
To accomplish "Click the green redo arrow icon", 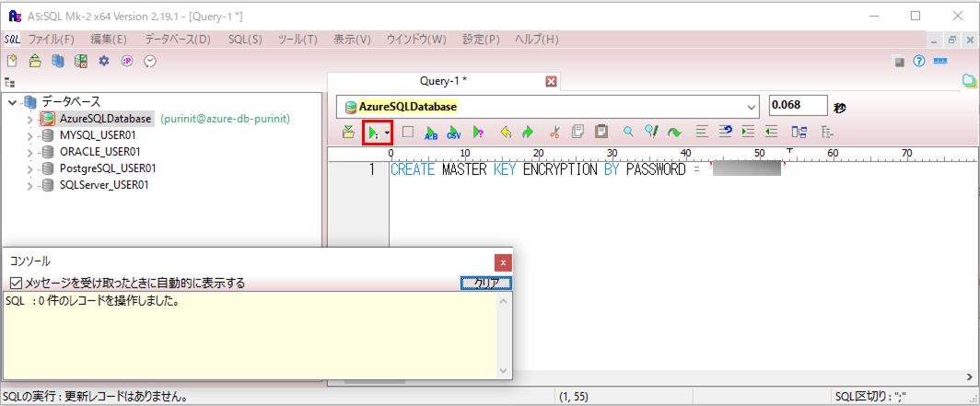I will [528, 132].
